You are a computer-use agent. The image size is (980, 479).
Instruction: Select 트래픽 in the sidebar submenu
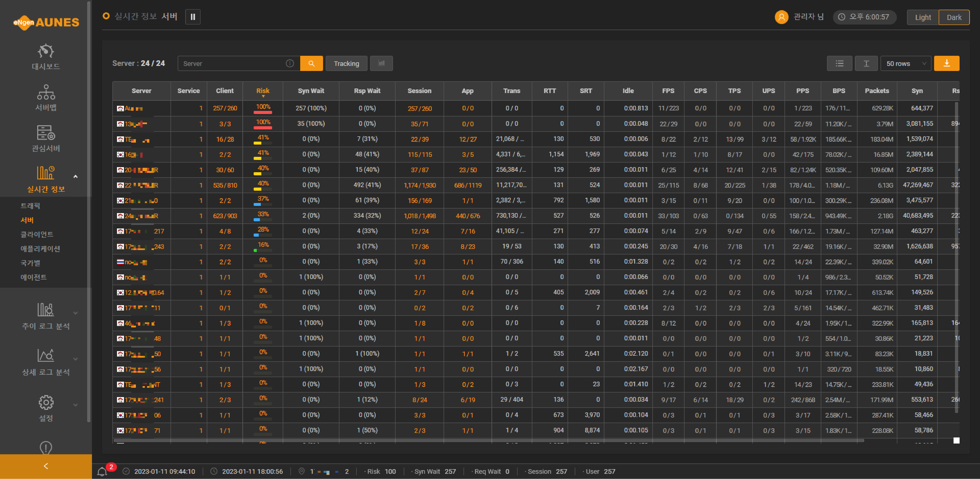(30, 206)
